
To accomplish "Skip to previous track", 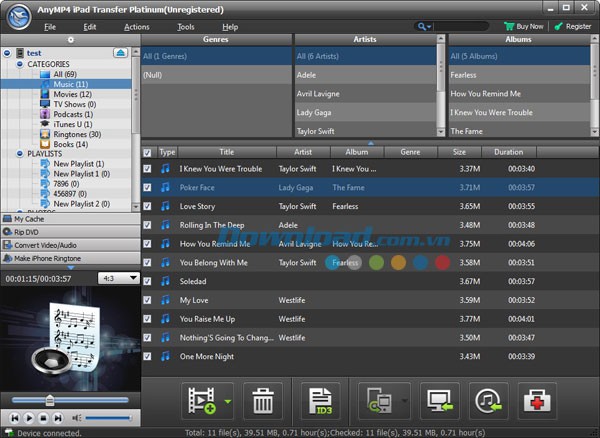I will click(15, 418).
